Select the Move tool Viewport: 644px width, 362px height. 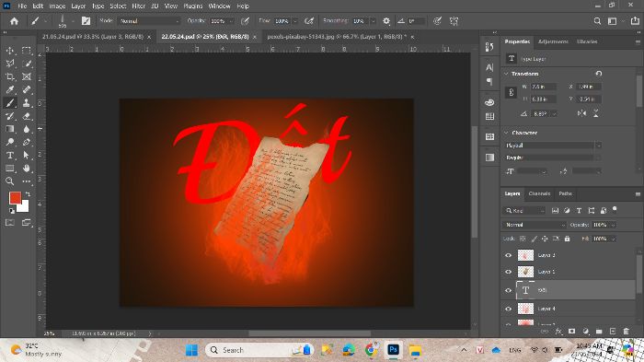[10, 51]
